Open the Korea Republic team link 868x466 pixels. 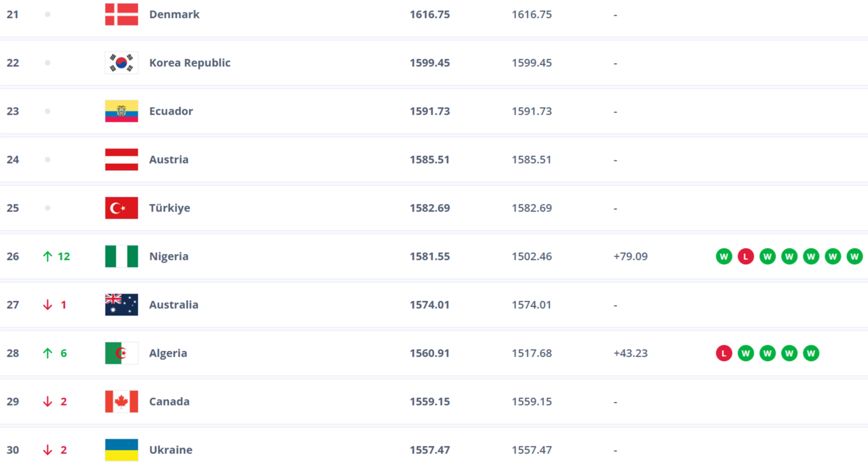click(189, 63)
